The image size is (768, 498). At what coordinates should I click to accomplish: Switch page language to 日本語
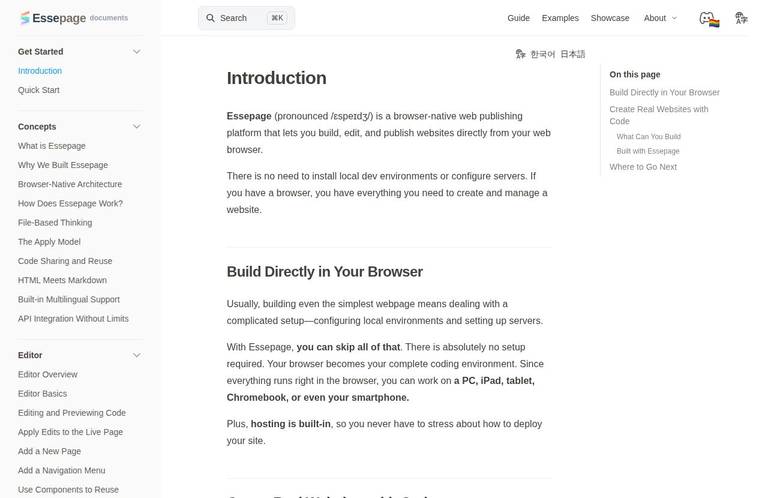(573, 54)
